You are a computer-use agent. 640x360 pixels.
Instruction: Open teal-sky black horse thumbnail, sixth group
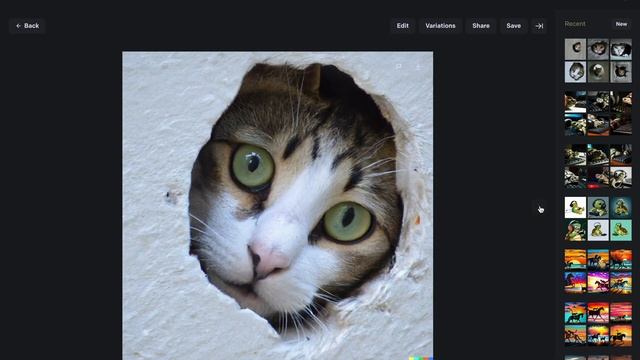(575, 313)
